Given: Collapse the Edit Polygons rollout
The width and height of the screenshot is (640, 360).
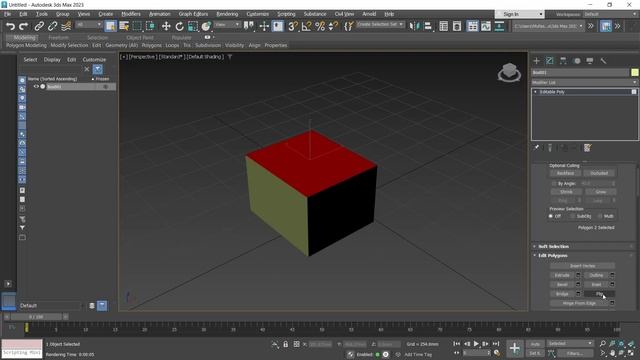Looking at the screenshot, I should click(x=583, y=256).
